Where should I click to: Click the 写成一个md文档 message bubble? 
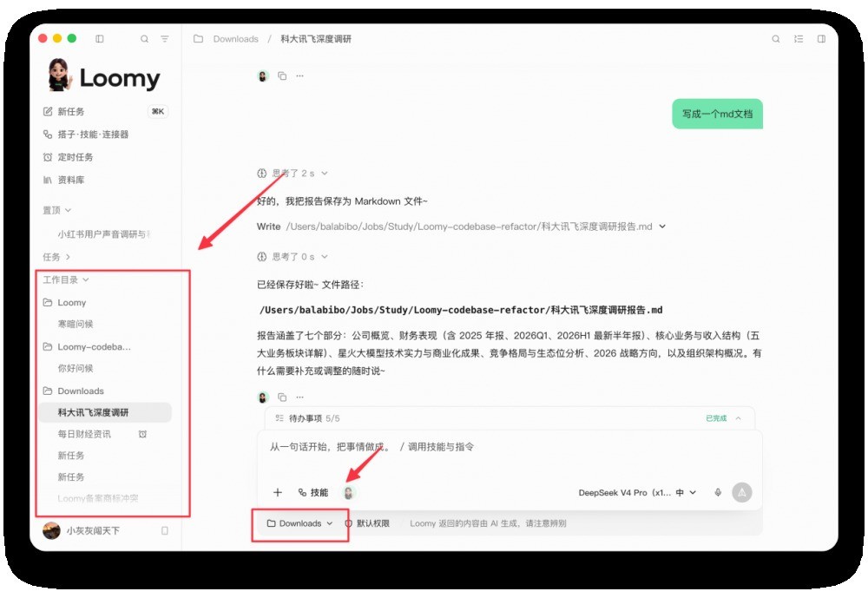tap(718, 114)
